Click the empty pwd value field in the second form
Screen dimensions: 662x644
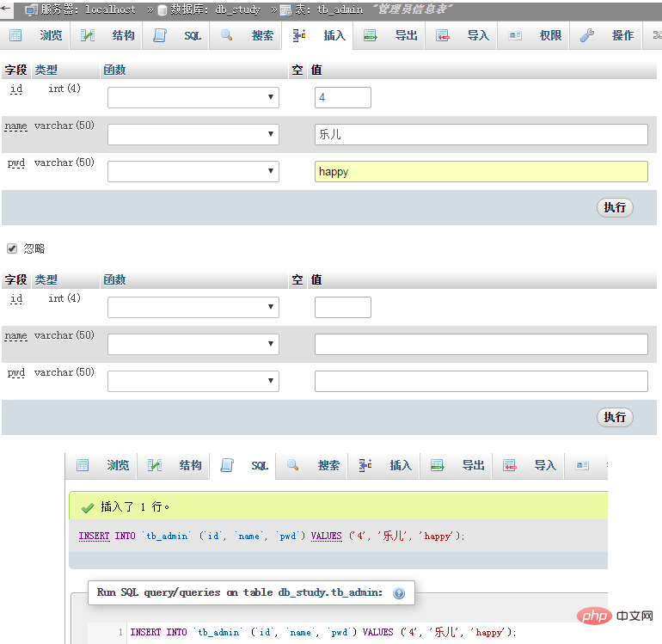pyautogui.click(x=481, y=382)
